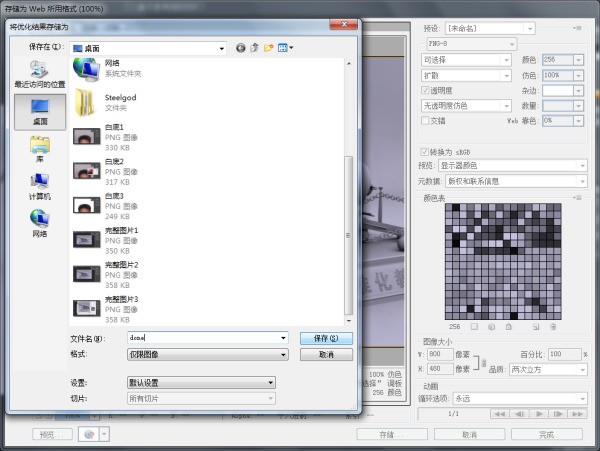Click the Up One Level folder icon
Image resolution: width=600 pixels, height=451 pixels.
255,47
